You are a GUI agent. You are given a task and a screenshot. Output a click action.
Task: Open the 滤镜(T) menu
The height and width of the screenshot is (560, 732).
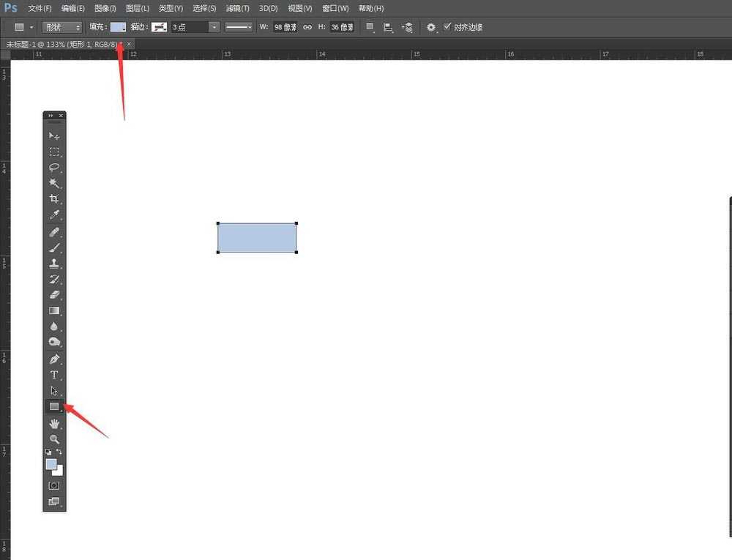237,8
